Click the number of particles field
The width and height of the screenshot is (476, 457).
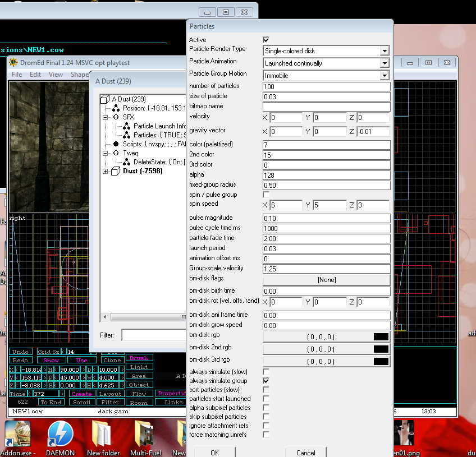click(326, 86)
